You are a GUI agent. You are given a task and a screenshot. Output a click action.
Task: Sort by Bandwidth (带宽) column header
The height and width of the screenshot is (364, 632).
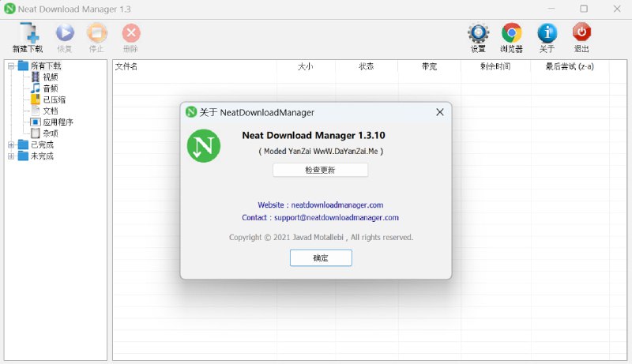tap(429, 66)
